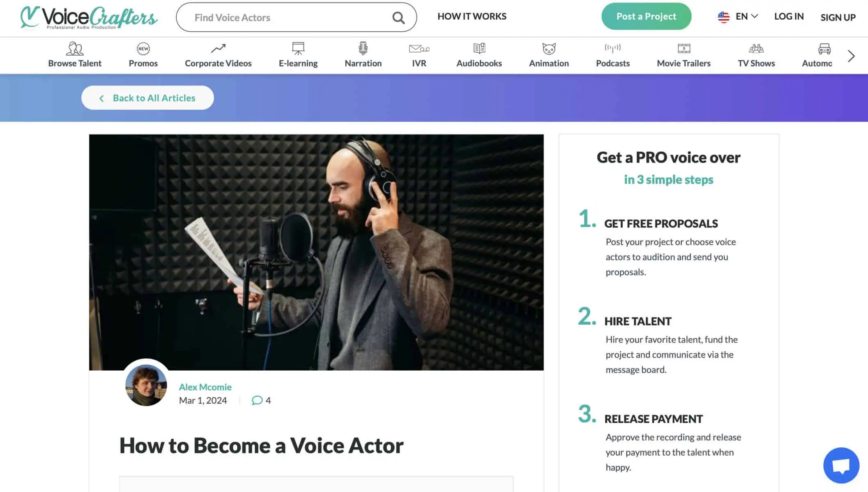Select the Promos NEW badge icon

click(x=143, y=49)
